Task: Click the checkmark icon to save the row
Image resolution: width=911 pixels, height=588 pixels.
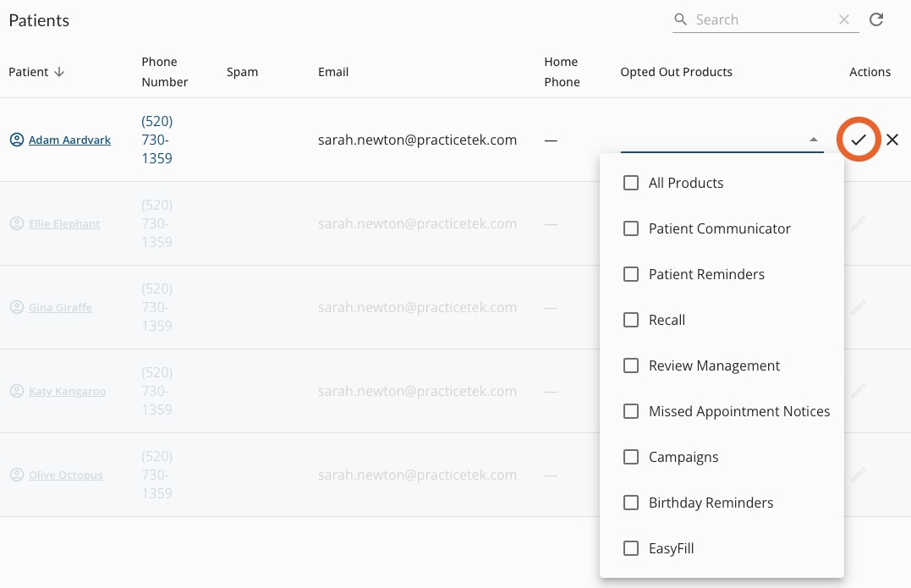Action: click(x=859, y=140)
